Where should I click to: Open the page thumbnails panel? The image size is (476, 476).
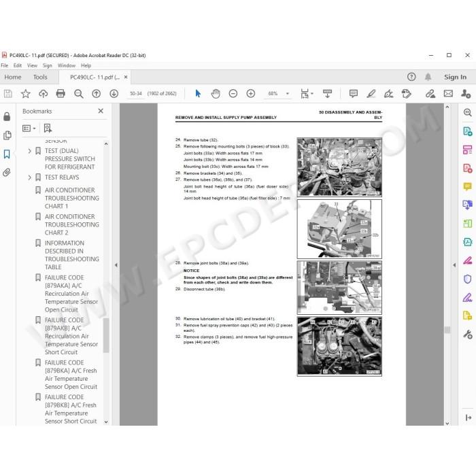(x=7, y=135)
